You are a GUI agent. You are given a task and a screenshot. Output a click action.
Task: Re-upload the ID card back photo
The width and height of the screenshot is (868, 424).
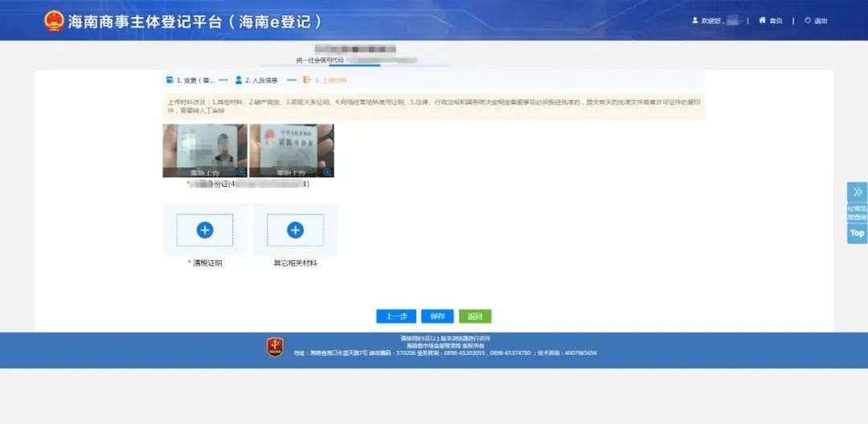[x=291, y=173]
